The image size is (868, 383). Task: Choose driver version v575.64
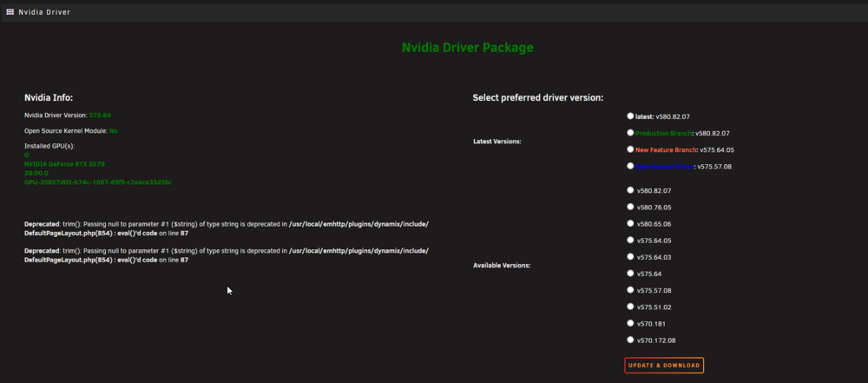click(630, 274)
